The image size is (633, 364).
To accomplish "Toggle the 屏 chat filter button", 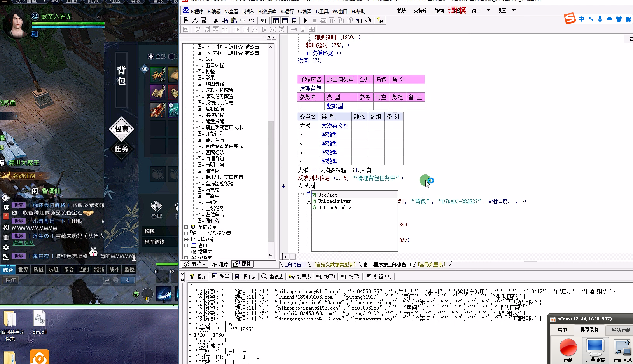I will (x=6, y=207).
